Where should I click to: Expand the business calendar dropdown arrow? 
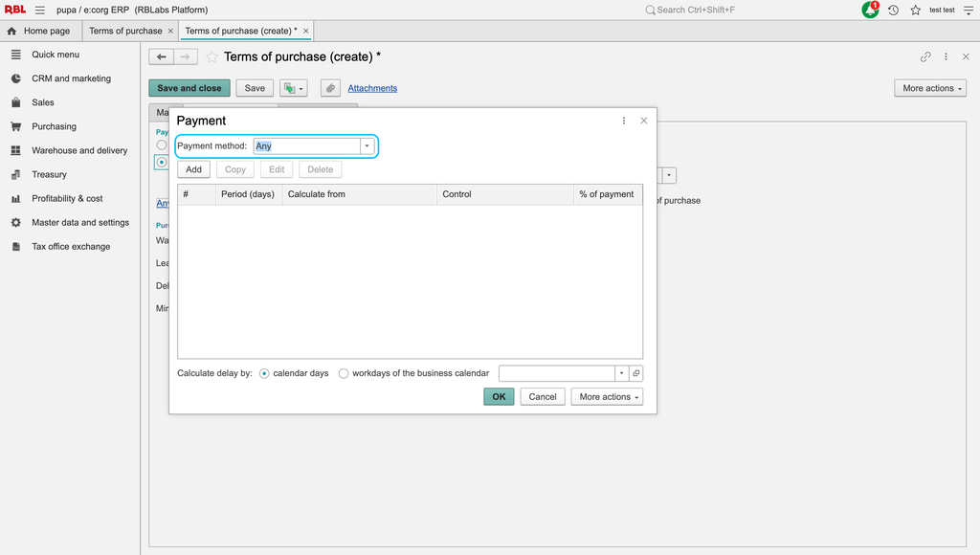coord(621,373)
